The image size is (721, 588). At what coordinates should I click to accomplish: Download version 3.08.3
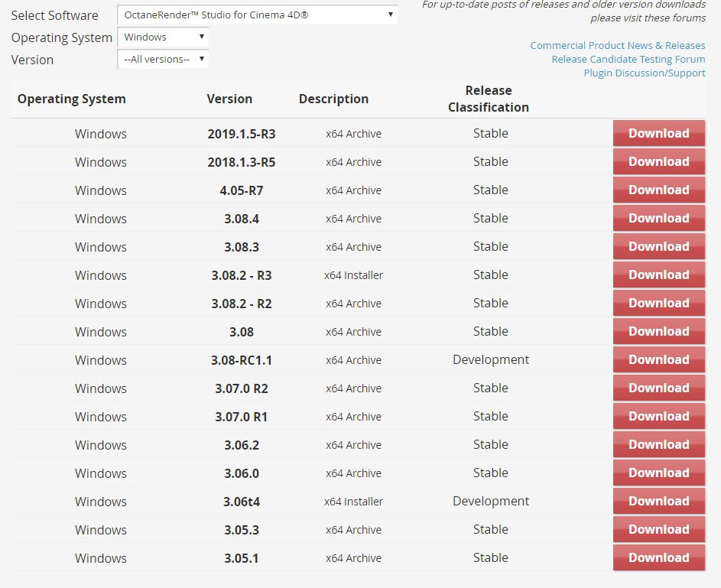coord(658,246)
